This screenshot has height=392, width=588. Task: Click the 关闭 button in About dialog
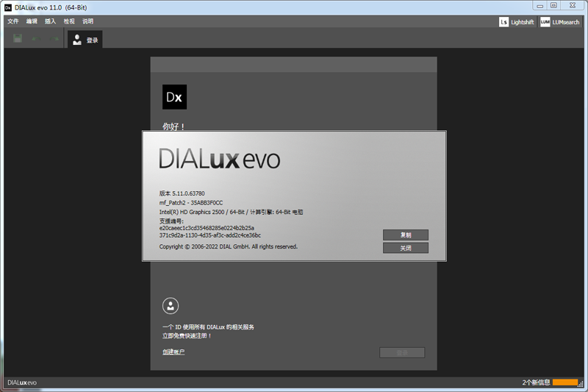(x=406, y=248)
